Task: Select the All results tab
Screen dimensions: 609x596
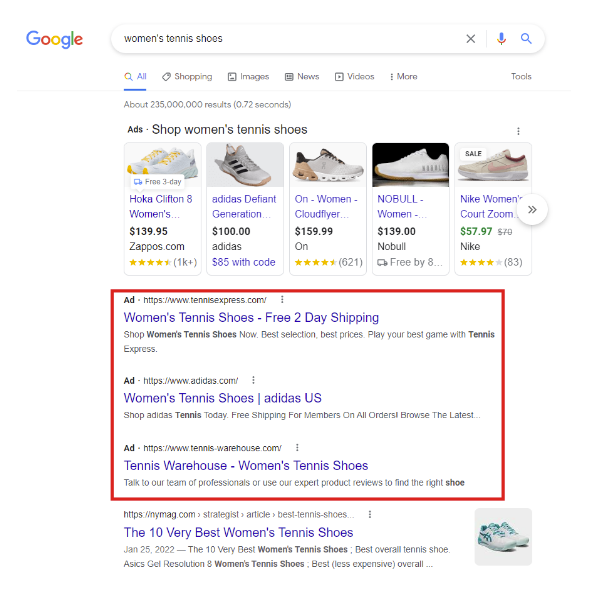Action: click(x=135, y=76)
